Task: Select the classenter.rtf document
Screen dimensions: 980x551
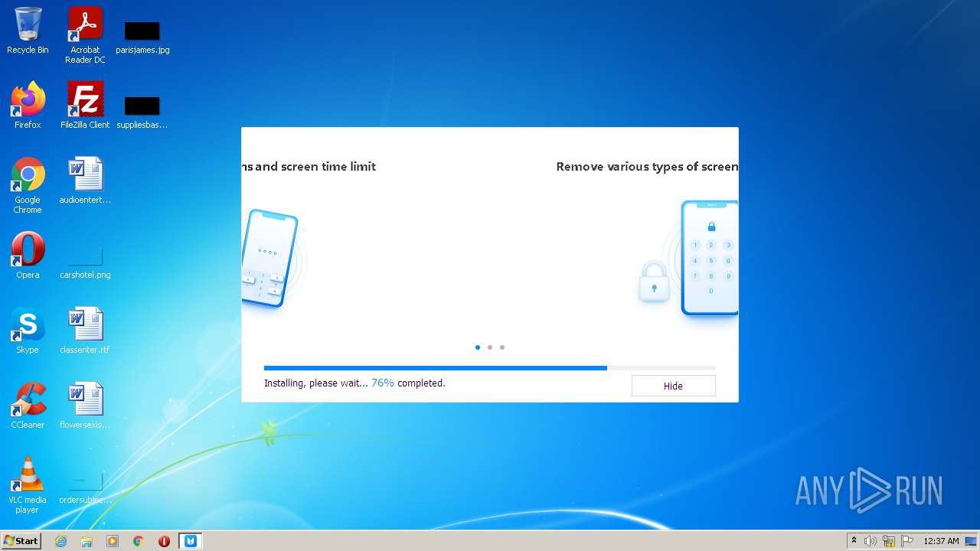Action: coord(85,331)
